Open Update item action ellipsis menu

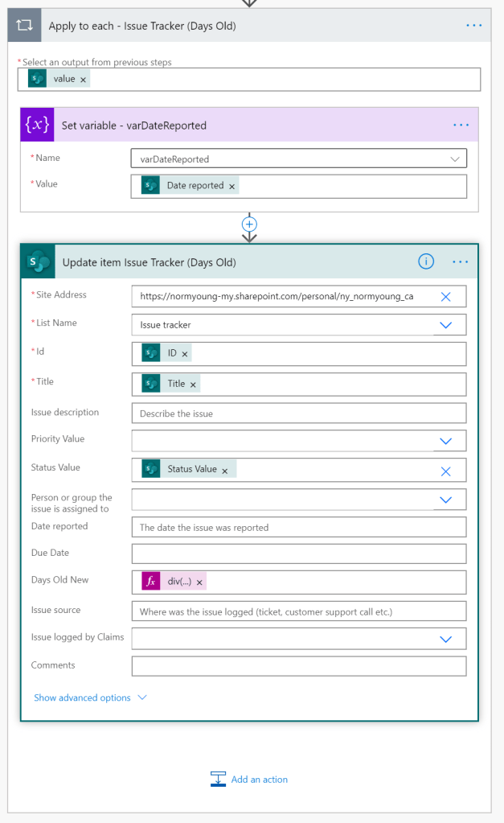[461, 261]
